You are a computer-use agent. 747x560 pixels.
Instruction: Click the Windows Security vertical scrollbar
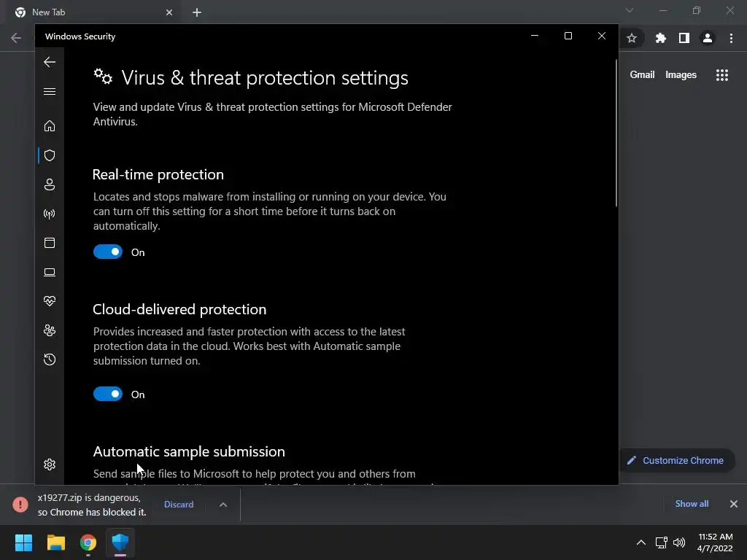(616, 133)
